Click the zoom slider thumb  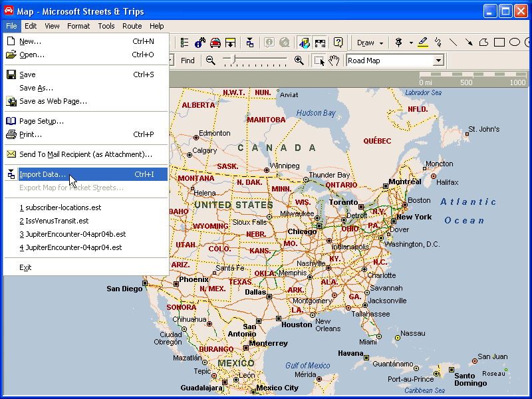pyautogui.click(x=233, y=60)
